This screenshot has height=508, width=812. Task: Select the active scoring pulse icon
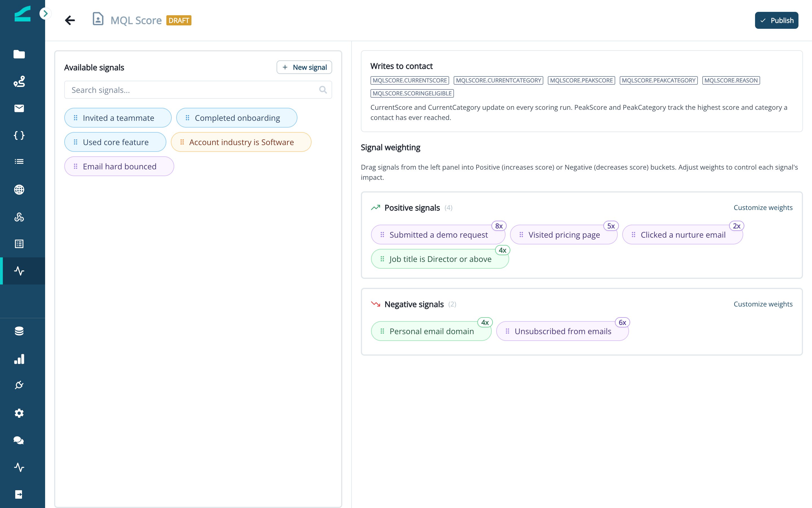pyautogui.click(x=19, y=271)
